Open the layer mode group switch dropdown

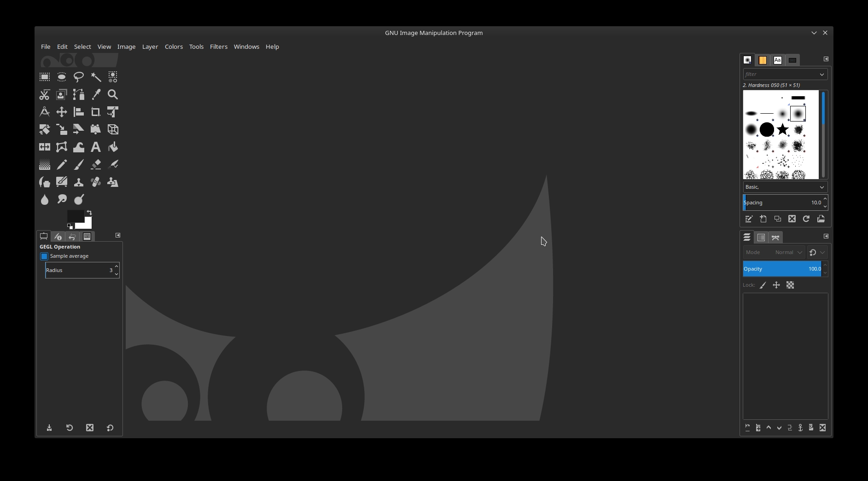pos(817,252)
